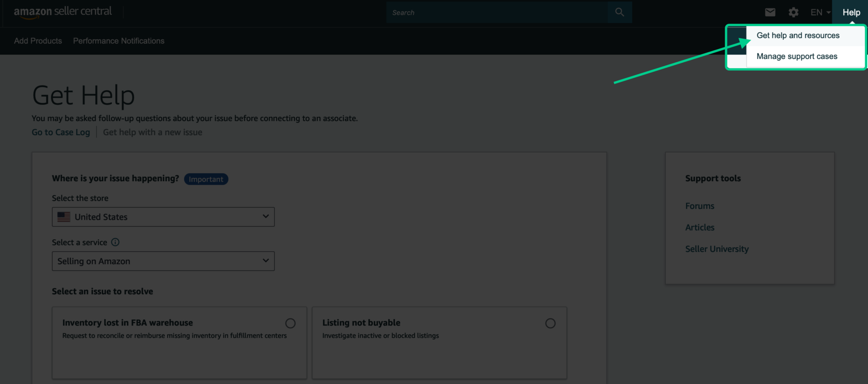Open the Help menu in header
This screenshot has width=868, height=384.
pos(851,12)
